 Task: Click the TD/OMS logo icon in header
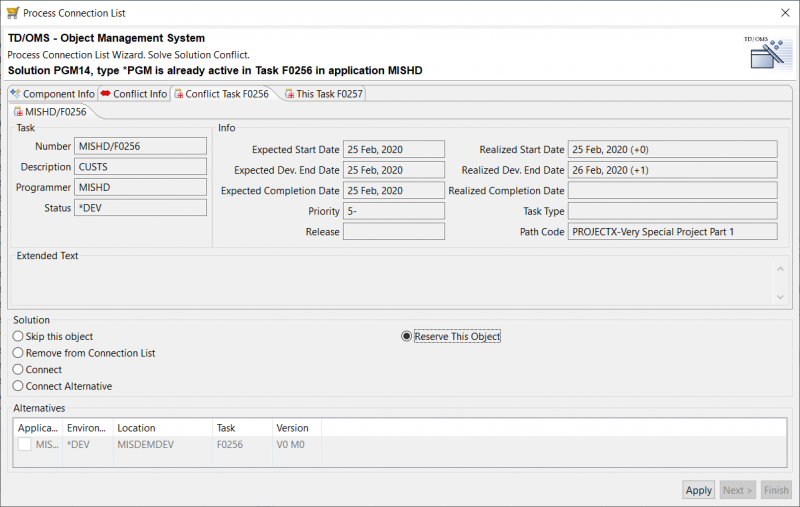(x=763, y=53)
